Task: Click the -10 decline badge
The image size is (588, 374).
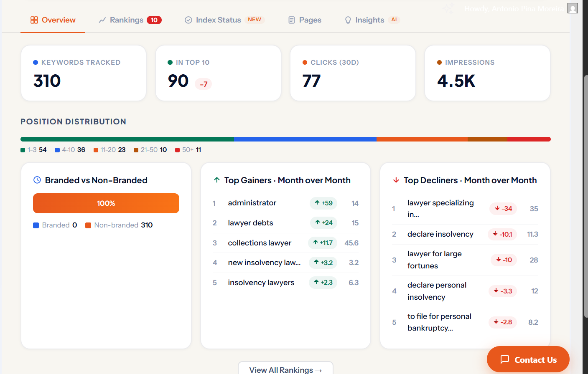Action: 504,260
